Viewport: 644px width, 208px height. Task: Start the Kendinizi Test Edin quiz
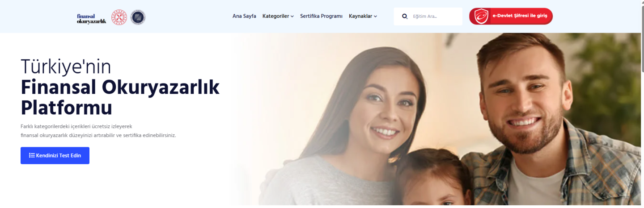click(x=55, y=155)
